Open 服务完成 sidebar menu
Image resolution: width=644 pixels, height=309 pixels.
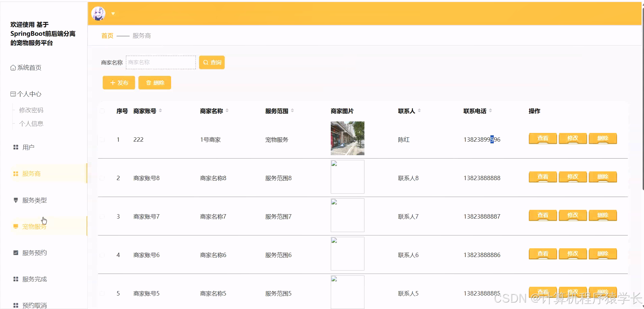tap(34, 279)
